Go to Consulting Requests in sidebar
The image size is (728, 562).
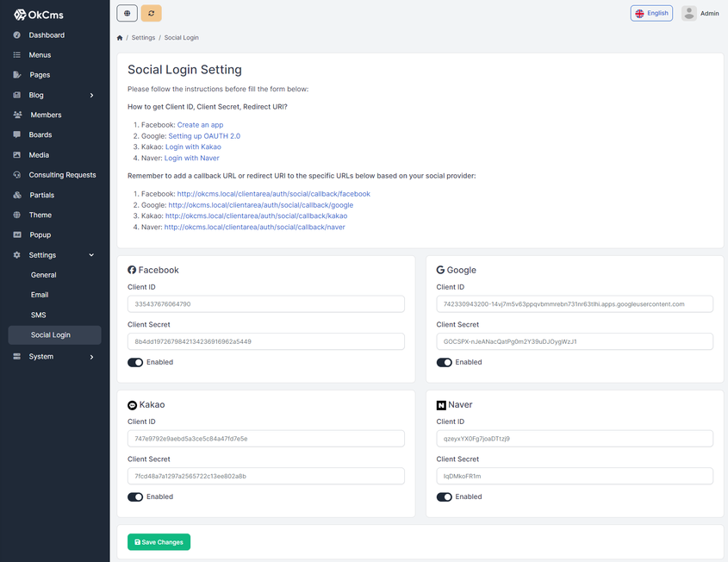(x=62, y=175)
